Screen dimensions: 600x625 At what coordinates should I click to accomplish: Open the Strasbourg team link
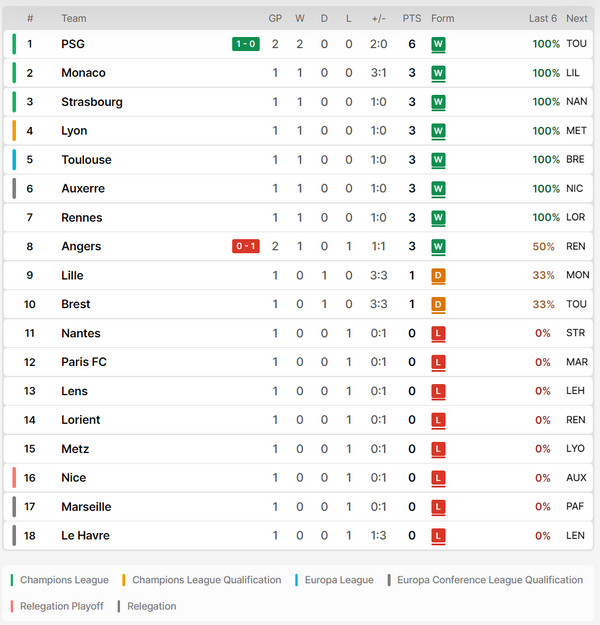coord(92,102)
